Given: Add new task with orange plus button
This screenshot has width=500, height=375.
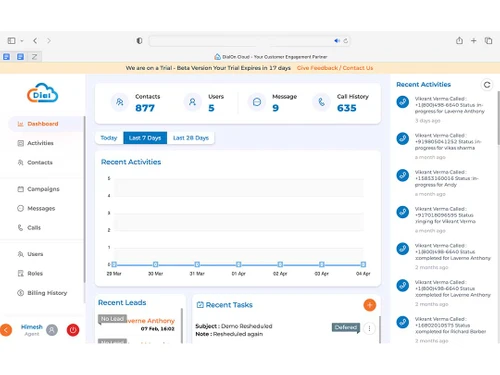Looking at the screenshot, I should [x=370, y=305].
